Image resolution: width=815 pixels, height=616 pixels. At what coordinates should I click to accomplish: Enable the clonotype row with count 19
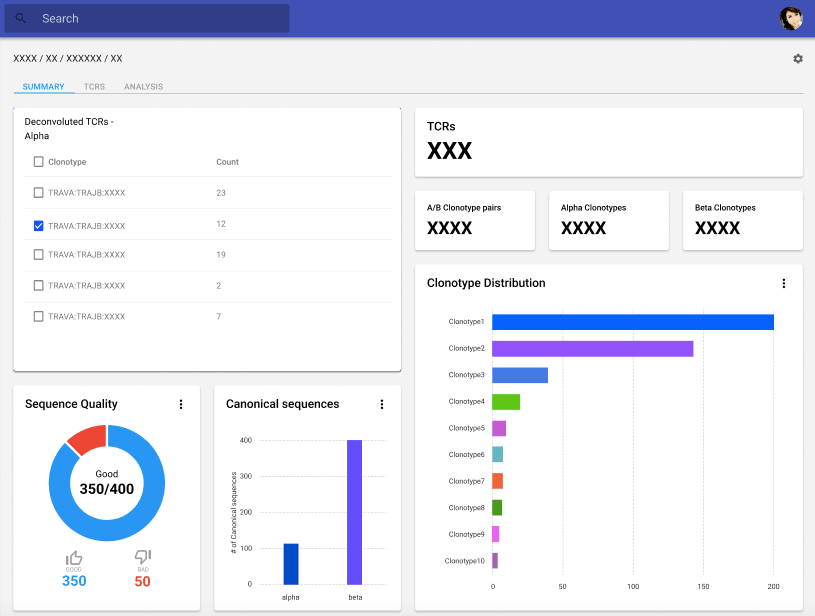point(38,255)
